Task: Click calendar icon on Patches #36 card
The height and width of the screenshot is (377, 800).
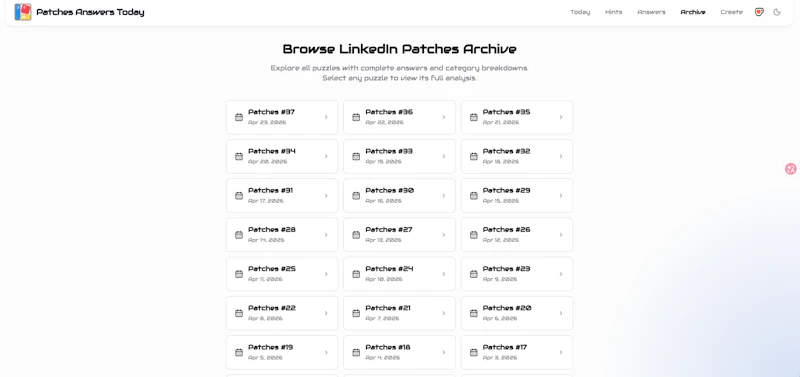Action: (356, 117)
